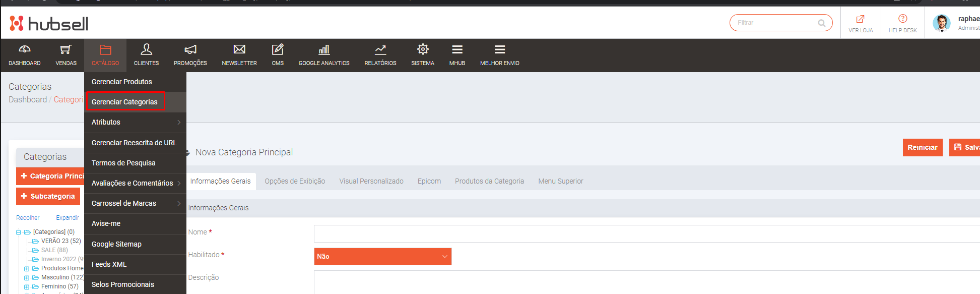
Task: Click the Expandir link in Categorias panel
Action: pos(68,218)
